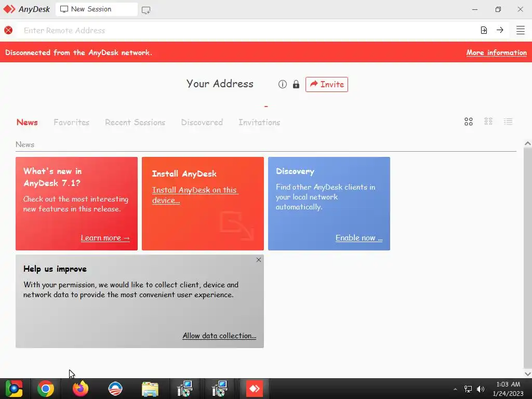Click the Your Address label
Viewport: 532px width, 399px height.
click(x=220, y=84)
